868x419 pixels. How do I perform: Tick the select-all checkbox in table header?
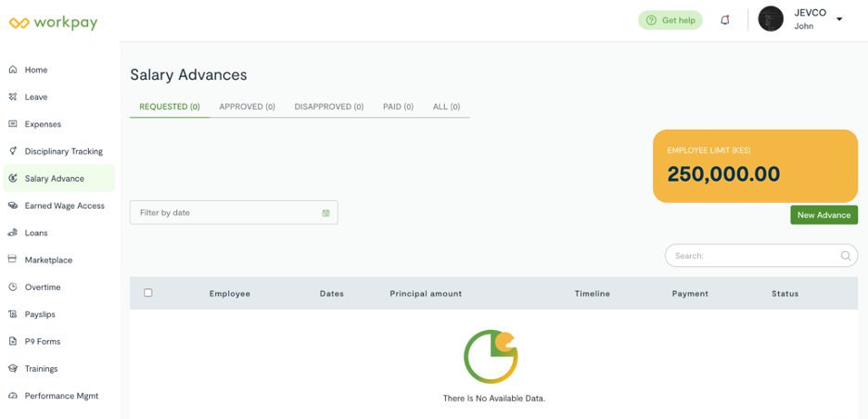(x=147, y=293)
